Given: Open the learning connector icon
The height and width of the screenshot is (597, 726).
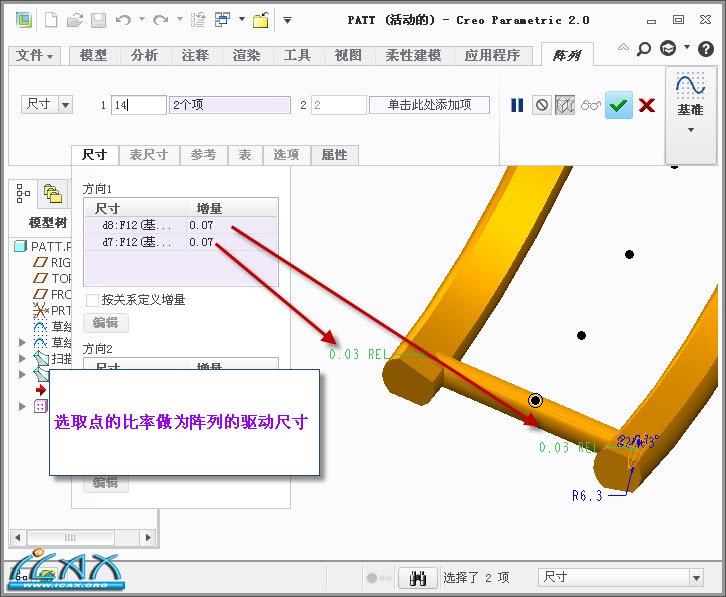Looking at the screenshot, I should pos(668,48).
